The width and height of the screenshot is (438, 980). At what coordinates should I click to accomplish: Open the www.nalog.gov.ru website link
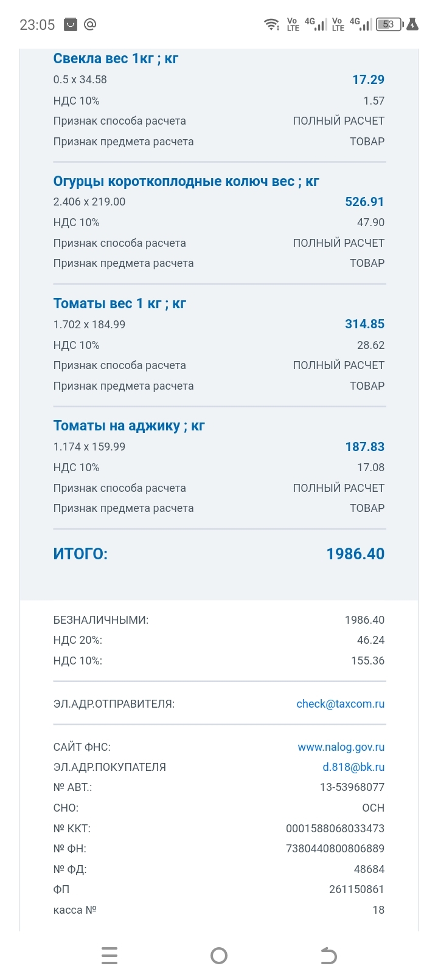[341, 747]
